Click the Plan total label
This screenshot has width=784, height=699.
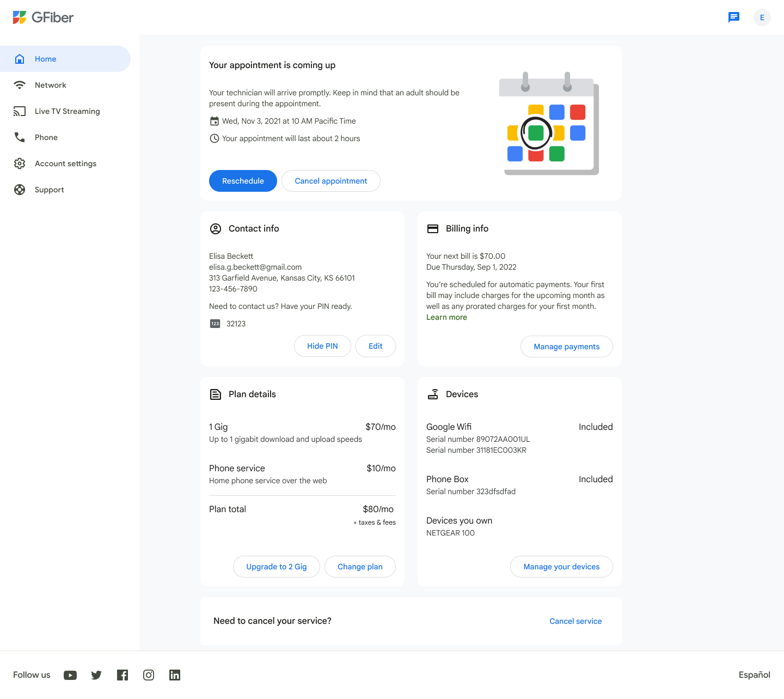228,509
